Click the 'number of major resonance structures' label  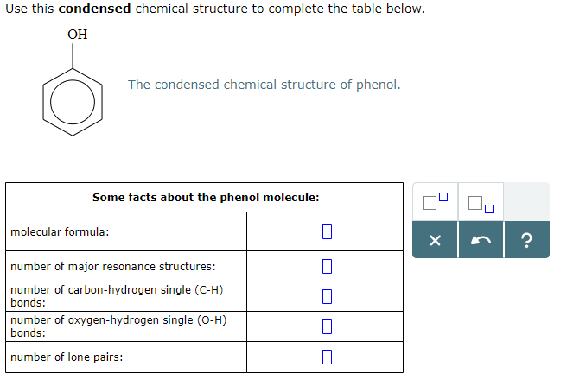point(113,267)
